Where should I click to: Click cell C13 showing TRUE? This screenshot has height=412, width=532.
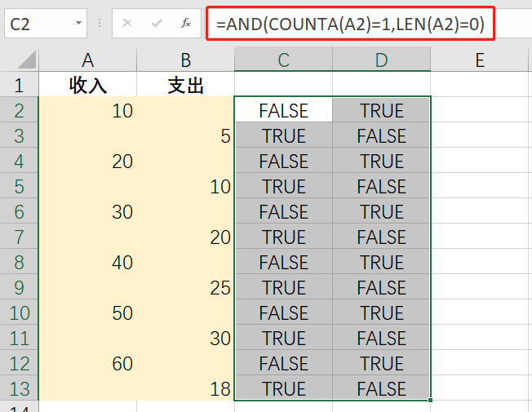click(283, 388)
